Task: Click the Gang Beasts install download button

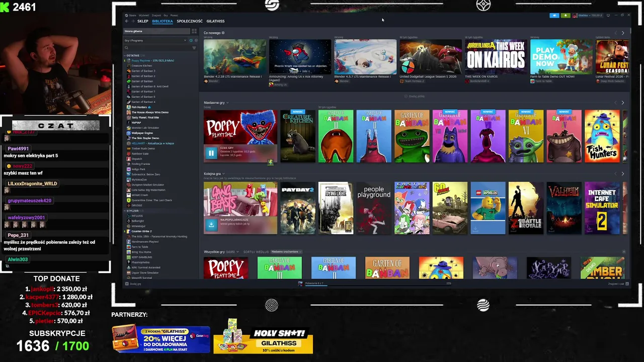Action: pos(211,225)
